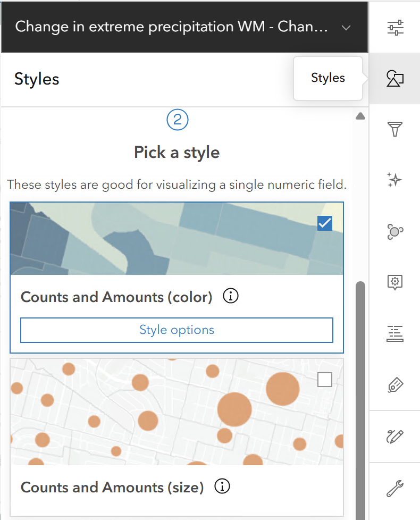420x520 pixels.
Task: Open the Pop-ups configuration tool
Action: [395, 282]
